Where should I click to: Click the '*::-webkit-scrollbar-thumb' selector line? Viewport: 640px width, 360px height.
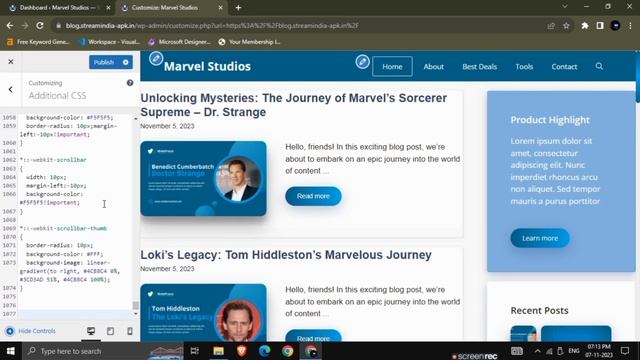point(63,229)
